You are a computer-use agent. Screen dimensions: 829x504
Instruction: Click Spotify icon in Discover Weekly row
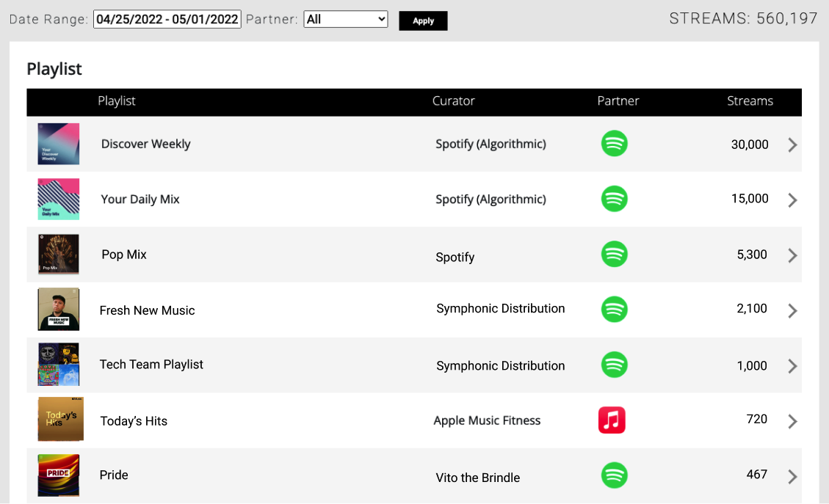coord(614,143)
